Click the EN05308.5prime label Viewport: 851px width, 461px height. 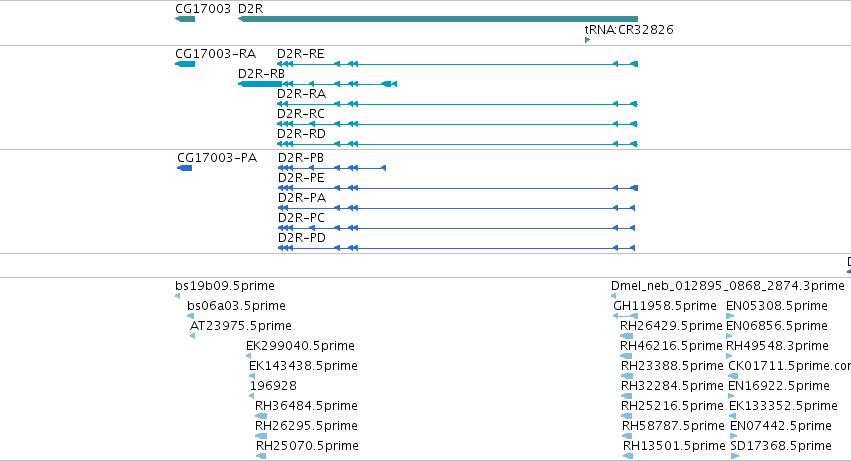[x=777, y=306]
